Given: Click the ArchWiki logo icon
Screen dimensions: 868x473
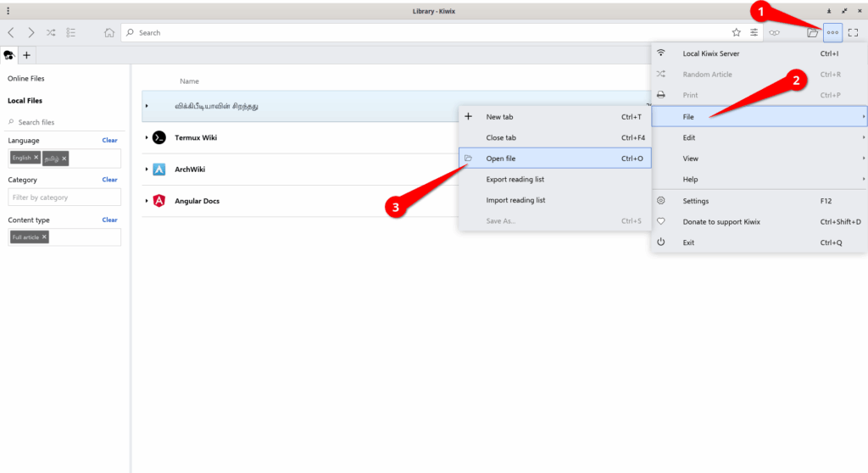Looking at the screenshot, I should [159, 169].
